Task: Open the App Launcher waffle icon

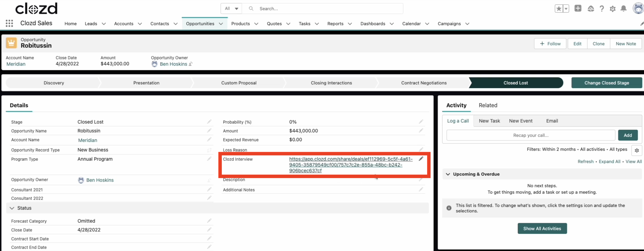Action: point(9,23)
